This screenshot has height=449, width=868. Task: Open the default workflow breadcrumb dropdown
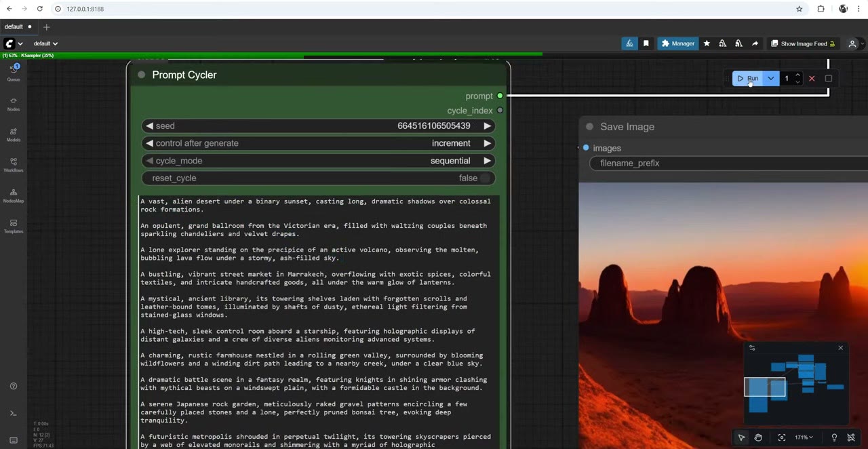pyautogui.click(x=45, y=43)
